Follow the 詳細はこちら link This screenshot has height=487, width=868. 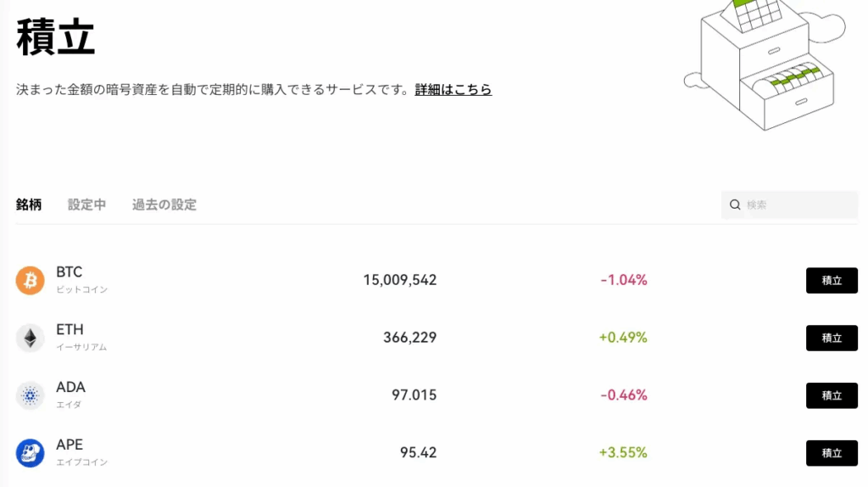pos(453,90)
